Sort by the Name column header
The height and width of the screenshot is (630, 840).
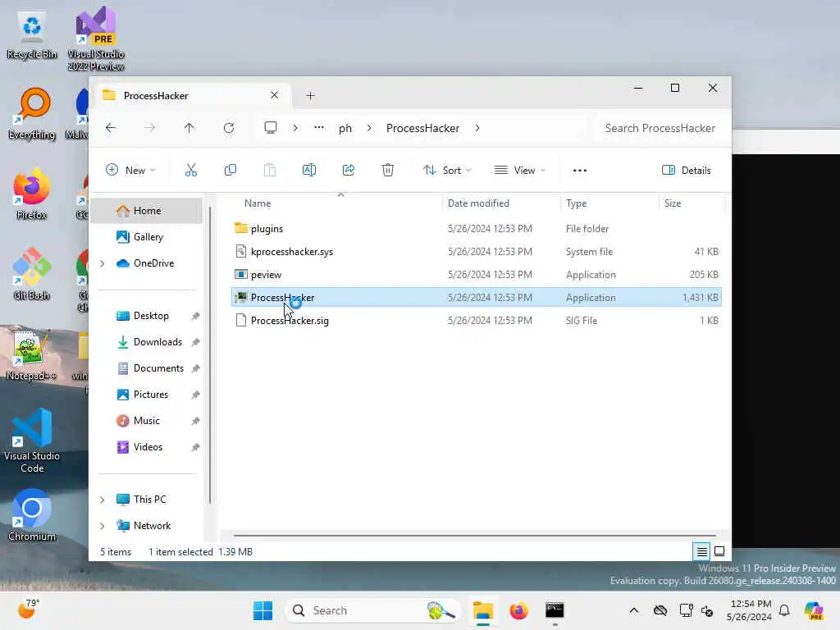pyautogui.click(x=258, y=203)
